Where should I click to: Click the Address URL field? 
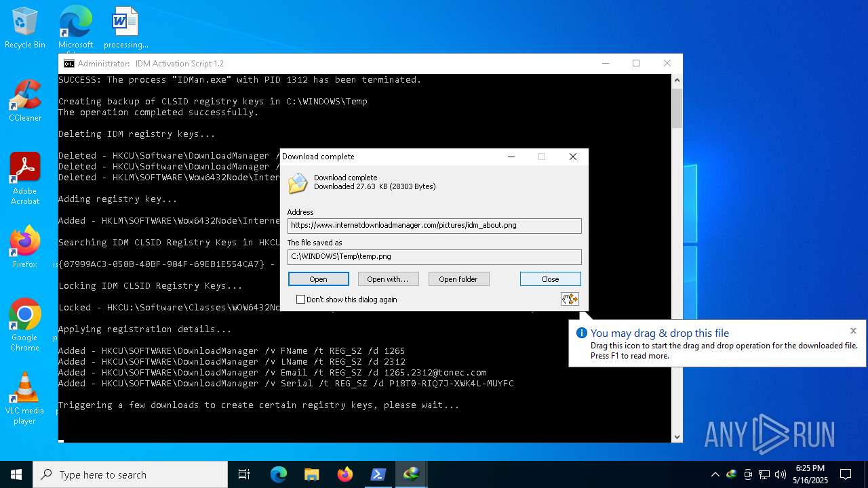pyautogui.click(x=434, y=225)
